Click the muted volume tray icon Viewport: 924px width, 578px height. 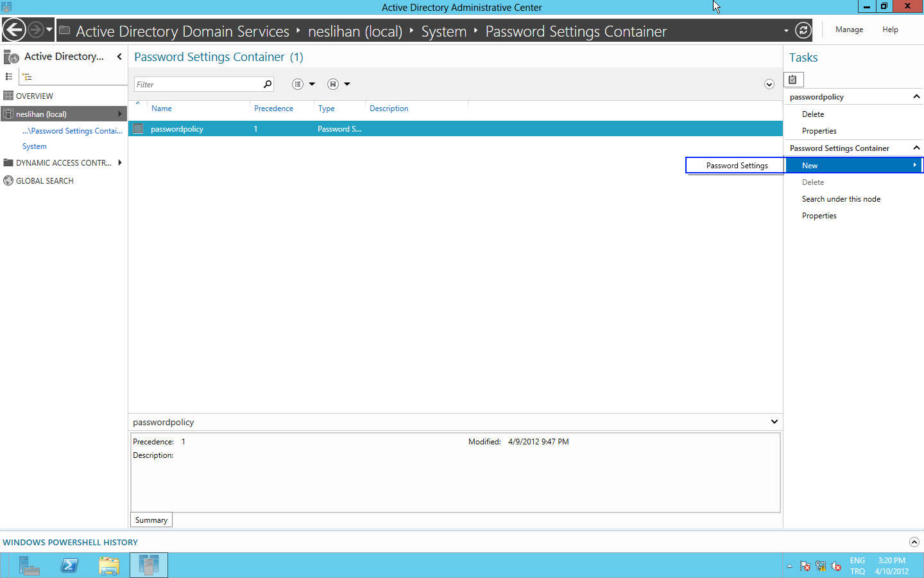[x=836, y=566]
